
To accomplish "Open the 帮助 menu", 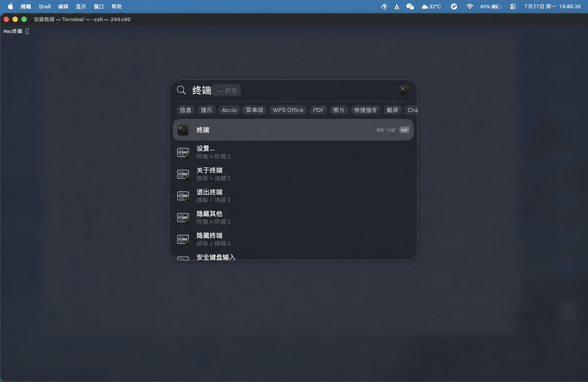I will click(116, 6).
